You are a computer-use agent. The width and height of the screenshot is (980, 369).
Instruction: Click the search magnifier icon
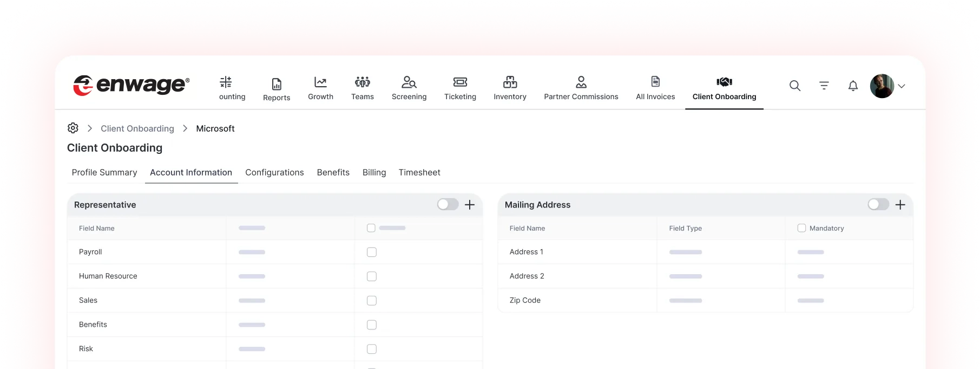click(x=795, y=86)
